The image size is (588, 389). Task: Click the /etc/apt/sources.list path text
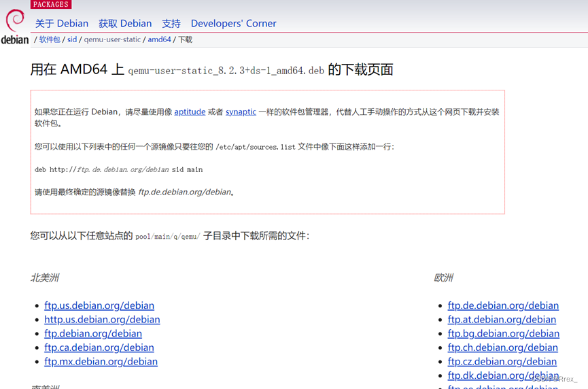(x=256, y=147)
